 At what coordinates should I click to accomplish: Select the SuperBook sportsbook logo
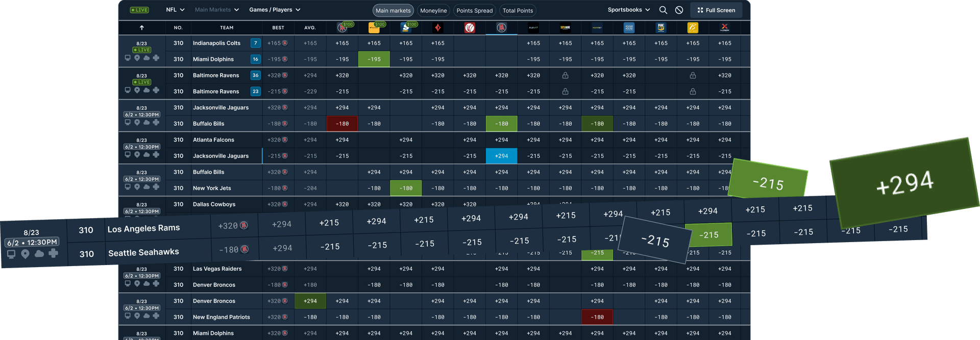(565, 28)
